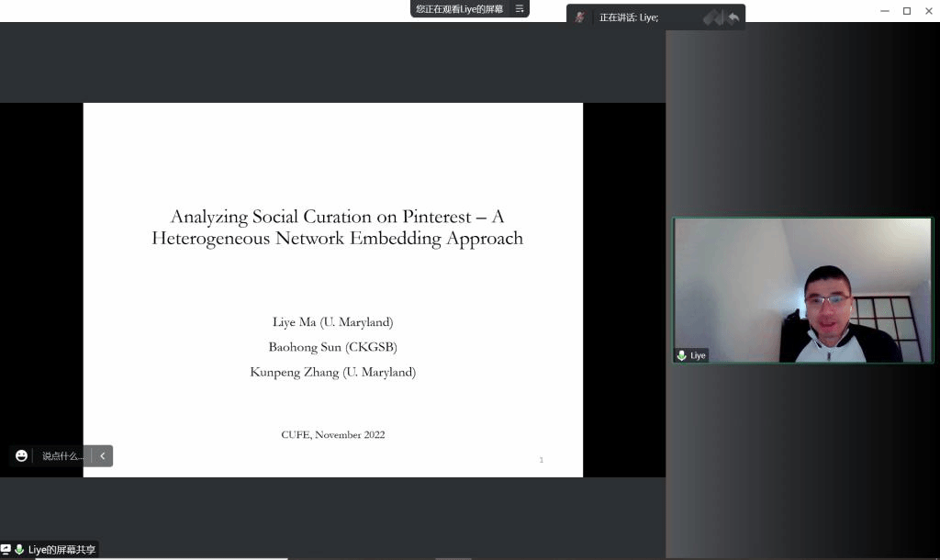940x560 pixels.
Task: Click the author line 'Liye Ma (U. Maryland)'
Action: tap(332, 322)
